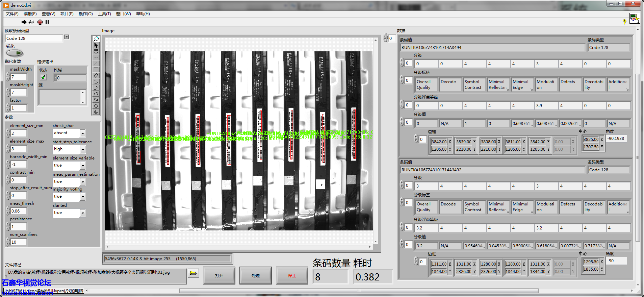Open the 工具(T) menu

point(104,14)
